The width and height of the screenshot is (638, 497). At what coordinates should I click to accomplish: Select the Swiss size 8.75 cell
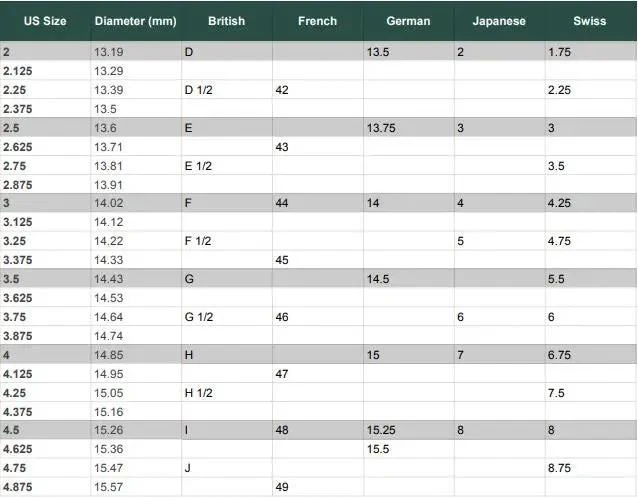tap(590, 468)
